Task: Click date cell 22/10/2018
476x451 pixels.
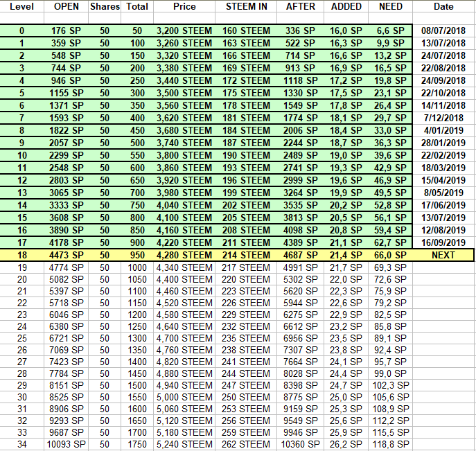Action: (443, 93)
